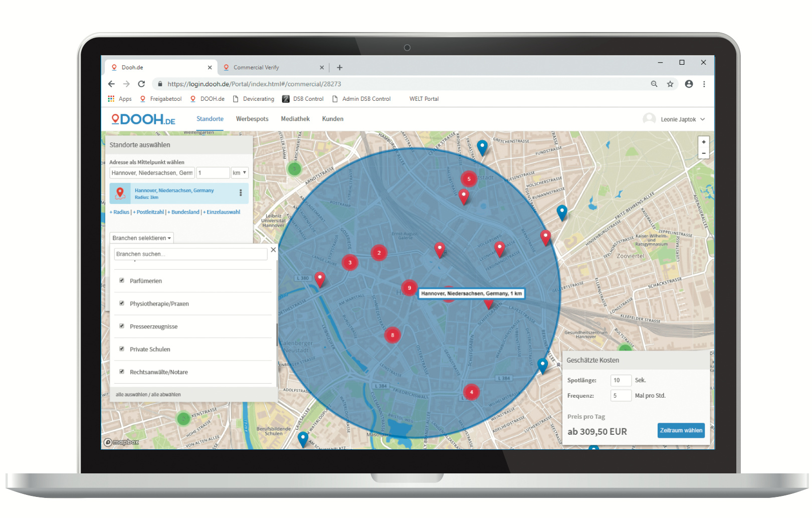Viewport: 812px width, 518px height.
Task: Add a location via + Postleitzahl link
Action: (x=148, y=212)
